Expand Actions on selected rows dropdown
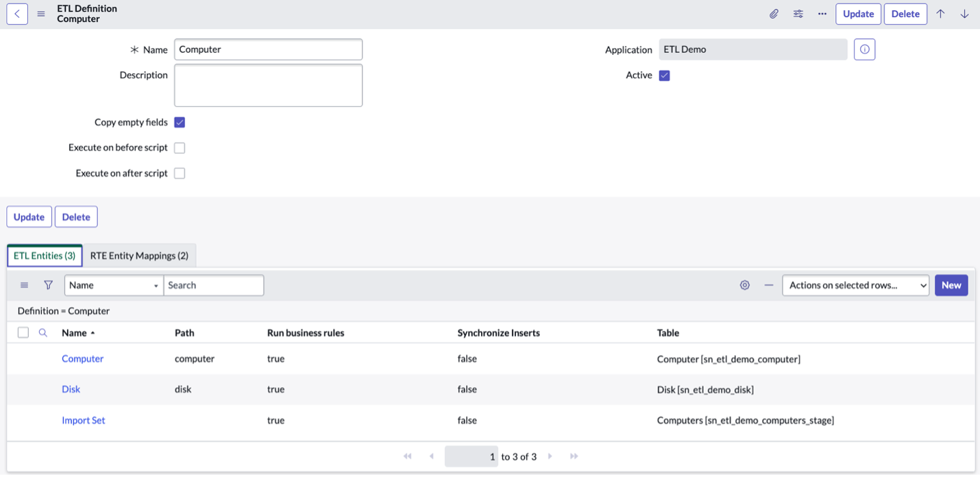980x477 pixels. coord(856,285)
